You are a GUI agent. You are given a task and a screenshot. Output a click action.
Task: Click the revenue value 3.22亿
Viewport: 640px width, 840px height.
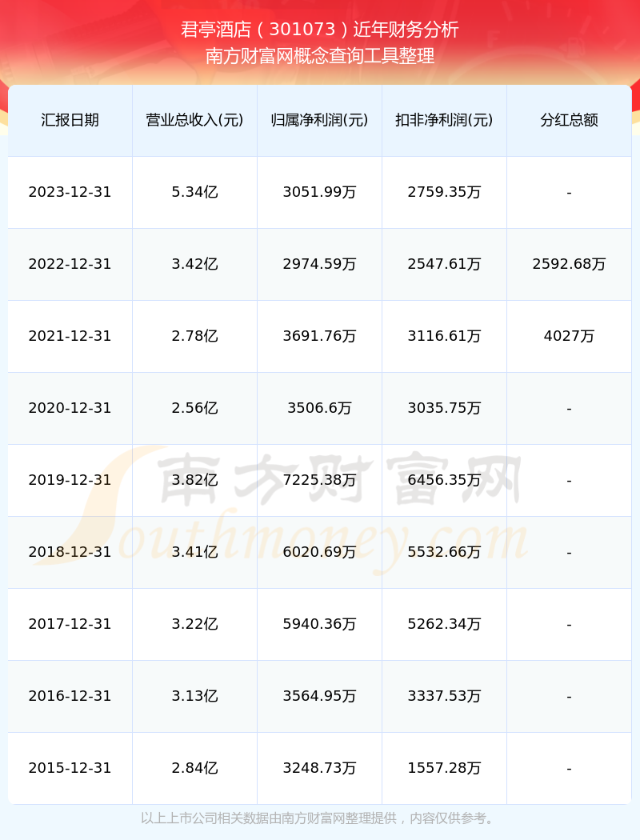(x=195, y=624)
